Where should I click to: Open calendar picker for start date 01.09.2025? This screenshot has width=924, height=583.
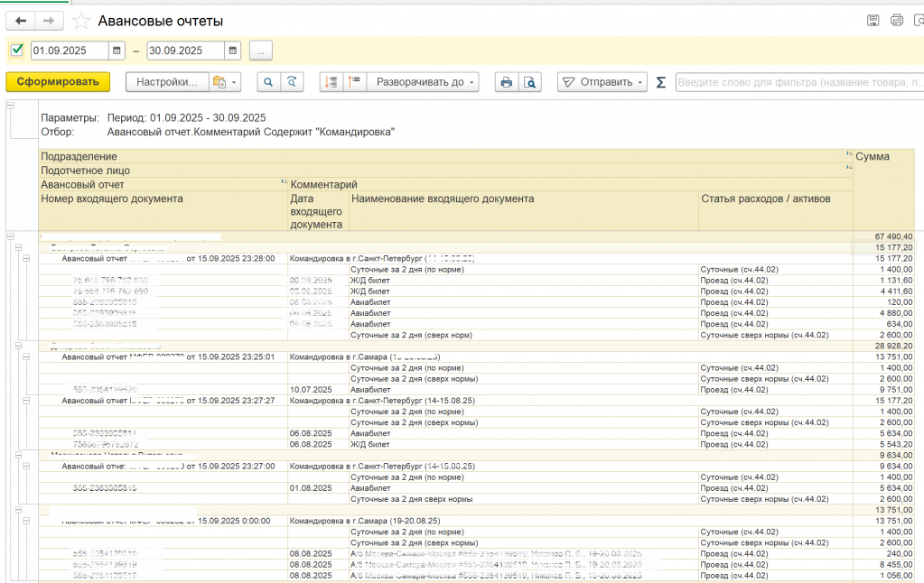coord(117,51)
